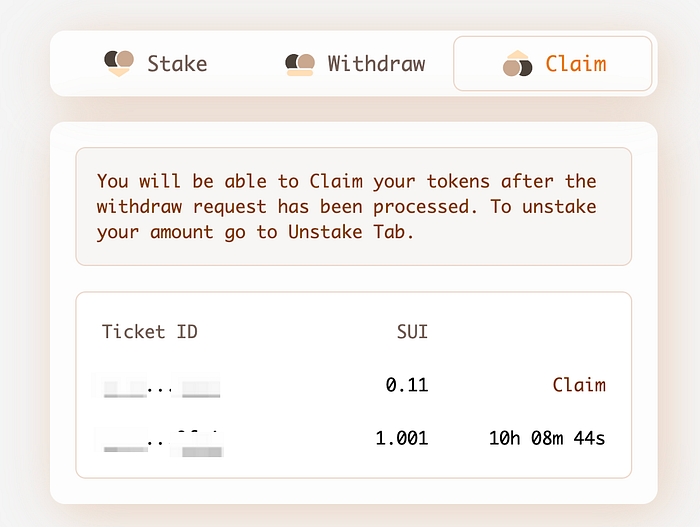Click the 1.001 SUI amount

402,438
